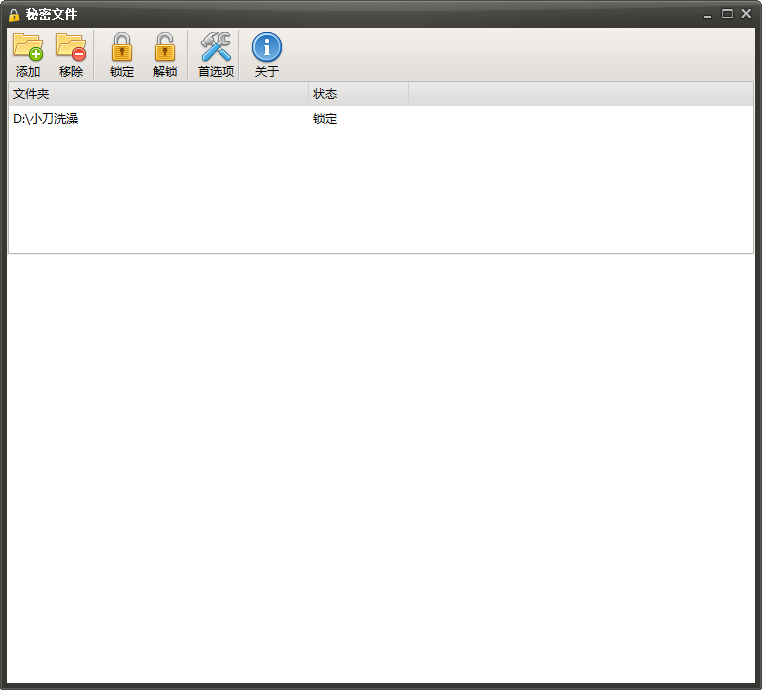Click the lock icon in title bar
The width and height of the screenshot is (762, 690).
14,14
